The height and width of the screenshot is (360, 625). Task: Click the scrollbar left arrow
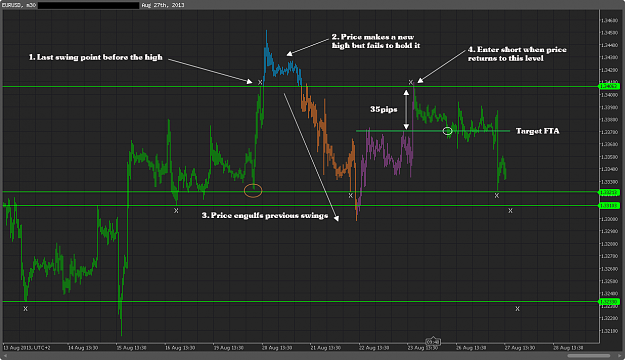5,355
